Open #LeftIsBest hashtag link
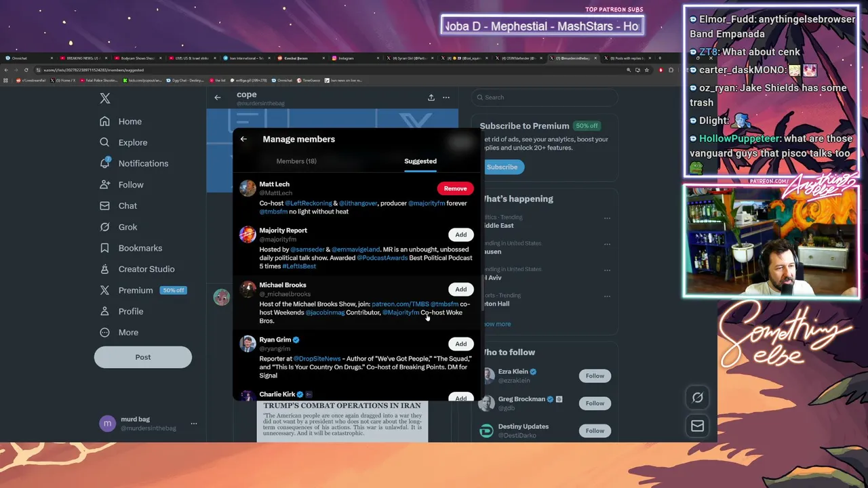Screen dimensions: 868x488 [299, 266]
